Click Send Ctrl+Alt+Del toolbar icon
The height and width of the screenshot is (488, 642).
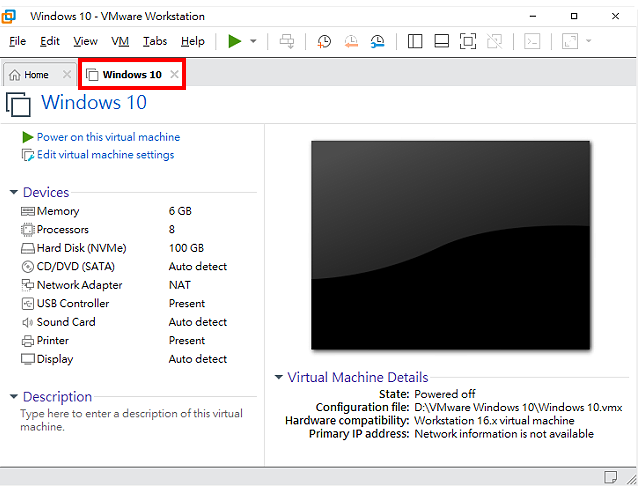click(x=287, y=41)
